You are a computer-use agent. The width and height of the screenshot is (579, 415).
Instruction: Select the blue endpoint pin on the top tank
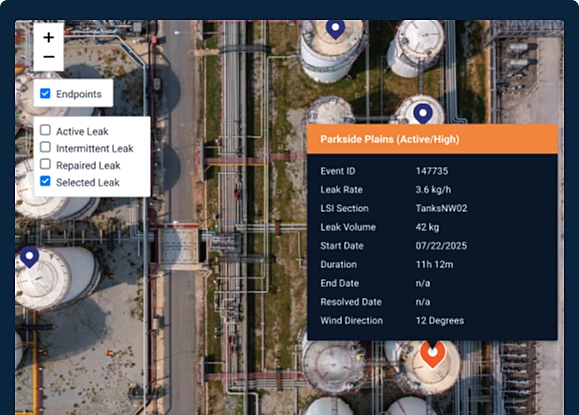[335, 29]
